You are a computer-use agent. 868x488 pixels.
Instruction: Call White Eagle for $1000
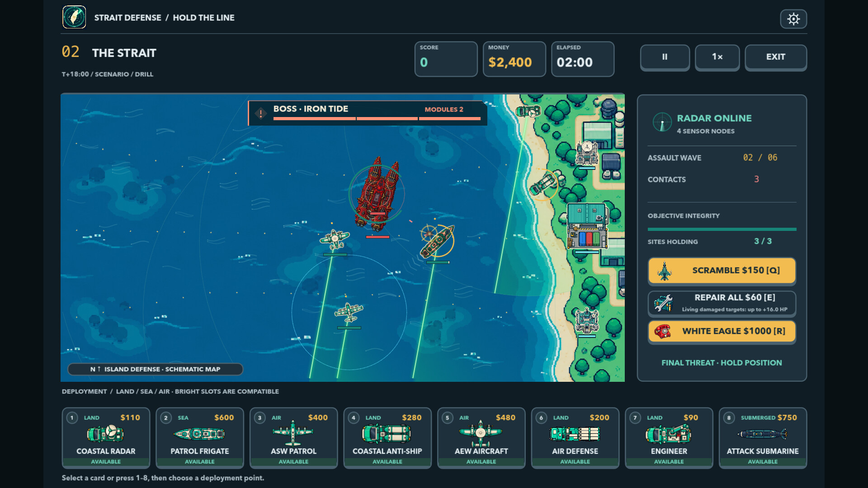[x=722, y=331]
